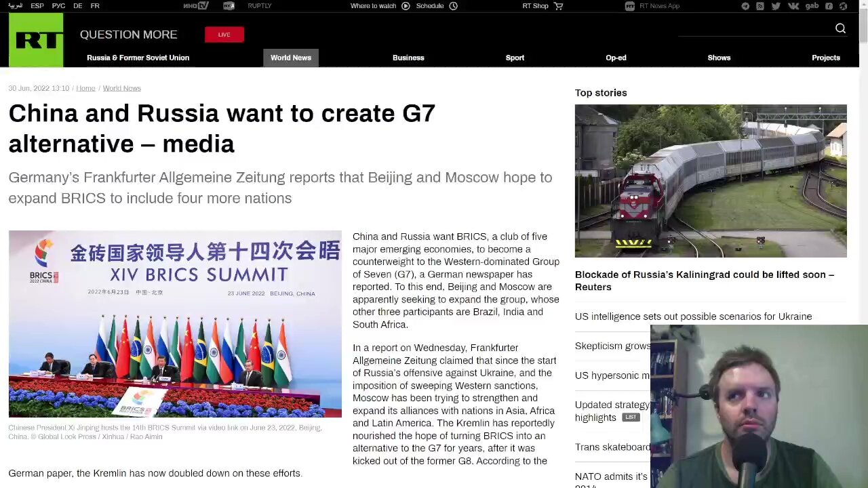Select the World News tab
This screenshot has width=868, height=488.
tap(291, 58)
